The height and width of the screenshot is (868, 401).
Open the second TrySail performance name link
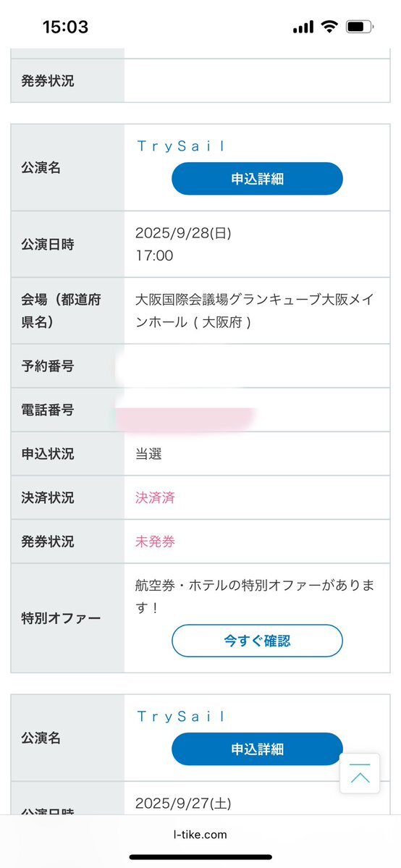pos(180,716)
